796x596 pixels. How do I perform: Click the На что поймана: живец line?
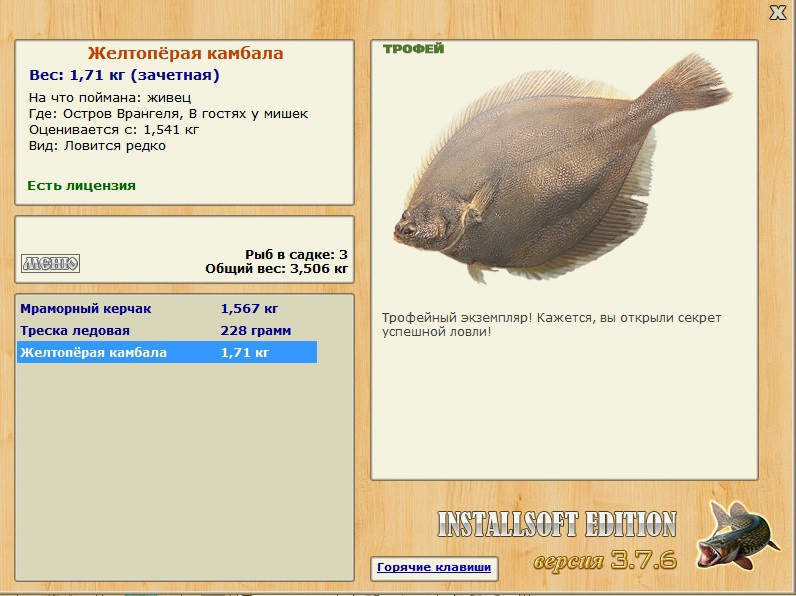point(110,97)
